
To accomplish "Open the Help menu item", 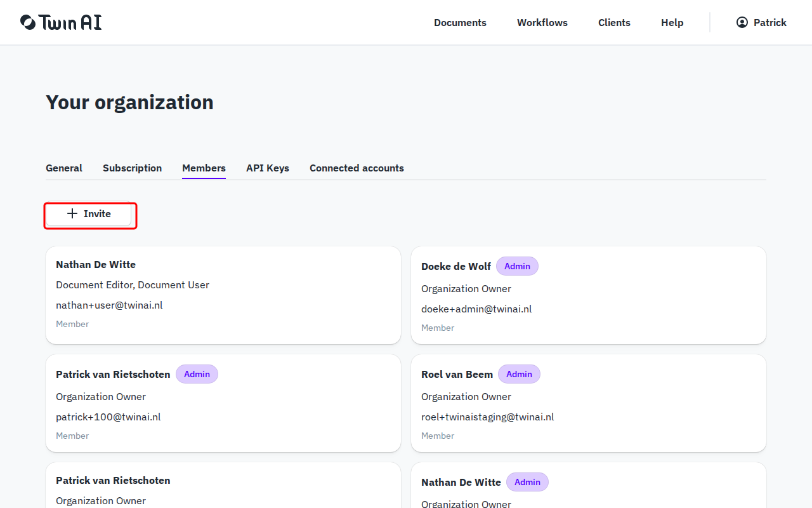I will coord(672,22).
